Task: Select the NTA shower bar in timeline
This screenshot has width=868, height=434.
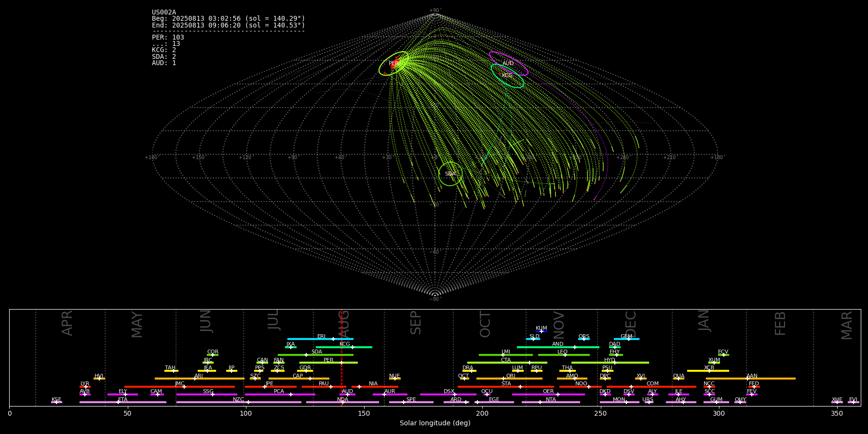Action: pos(551,402)
